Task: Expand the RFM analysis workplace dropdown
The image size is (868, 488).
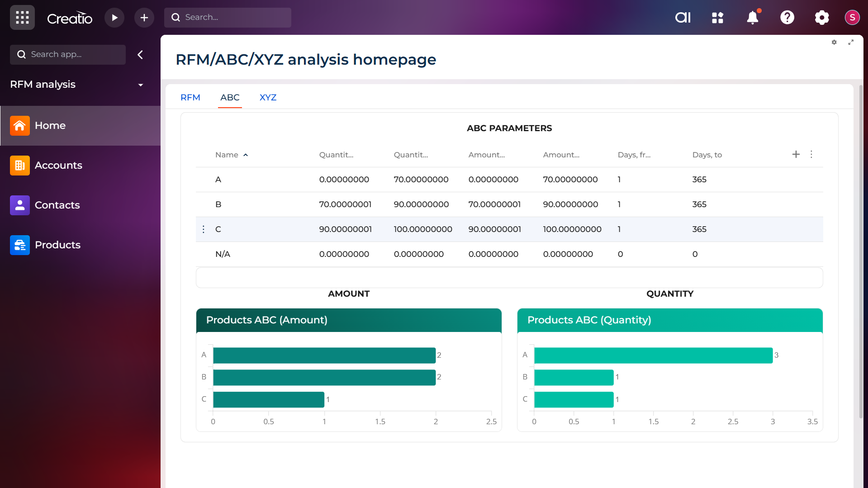Action: pos(141,85)
